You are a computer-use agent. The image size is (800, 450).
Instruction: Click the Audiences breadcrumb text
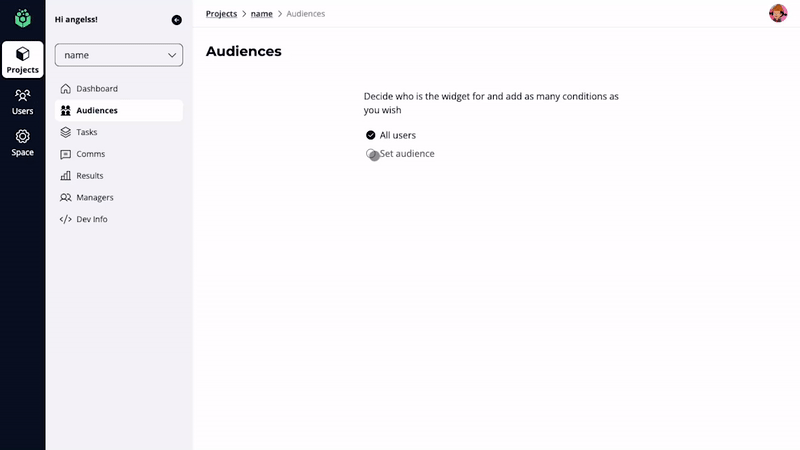pos(306,14)
